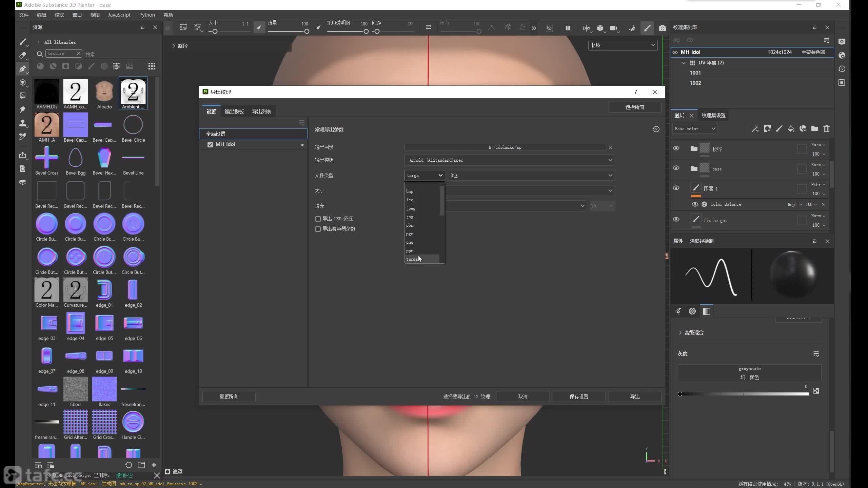Enable the export shader parameters checkbox
Image resolution: width=868 pixels, height=488 pixels.
pos(318,229)
